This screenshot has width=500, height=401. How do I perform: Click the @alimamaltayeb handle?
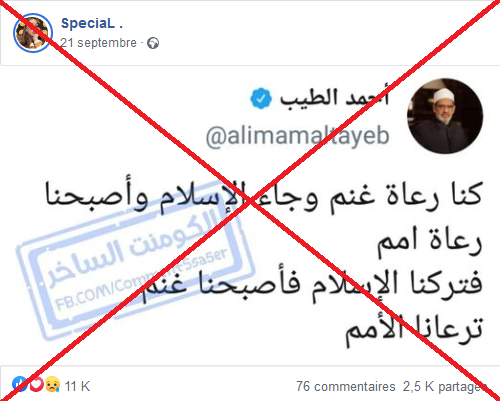click(297, 136)
